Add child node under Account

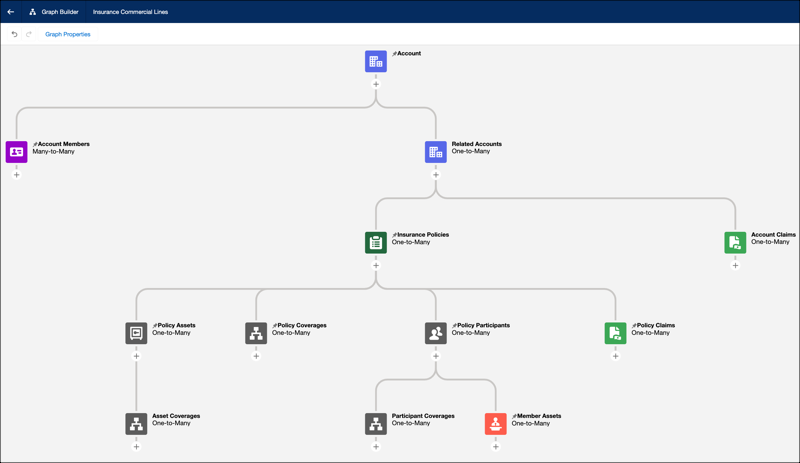[376, 84]
